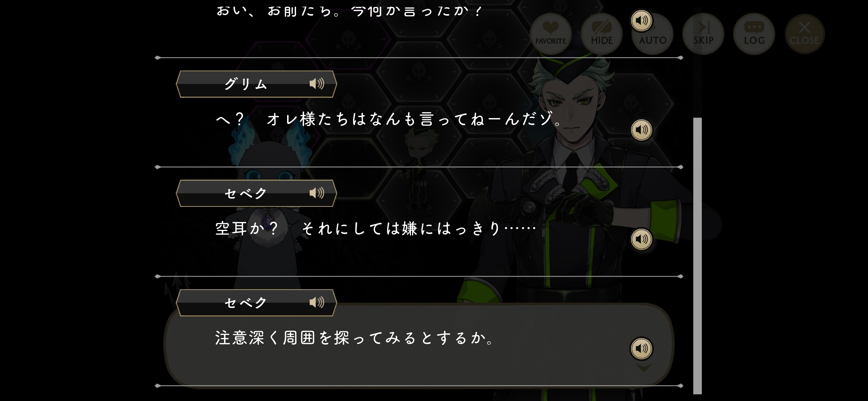This screenshot has width=868, height=401.
Task: Play voice for 注意深く周囲を探ってみる line
Action: pos(641,348)
